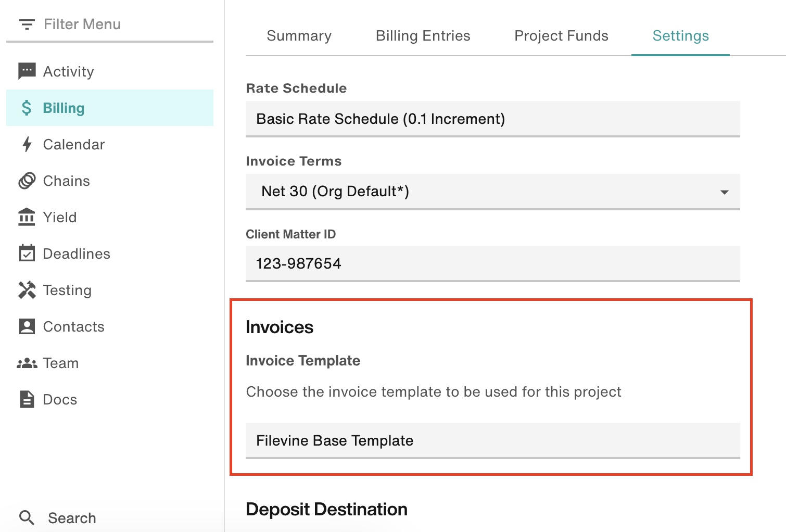Select Billing in the sidebar menu
Screen dimensions: 786x532
click(110, 108)
